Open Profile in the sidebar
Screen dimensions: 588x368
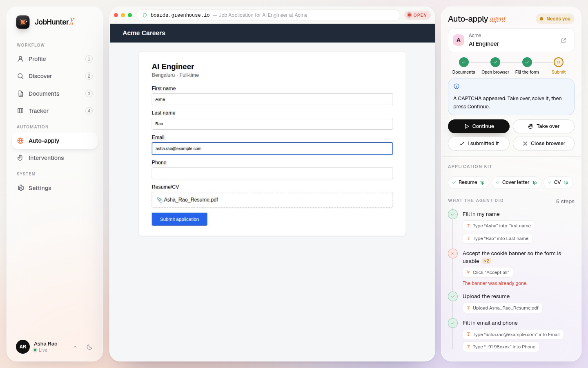tap(55, 59)
